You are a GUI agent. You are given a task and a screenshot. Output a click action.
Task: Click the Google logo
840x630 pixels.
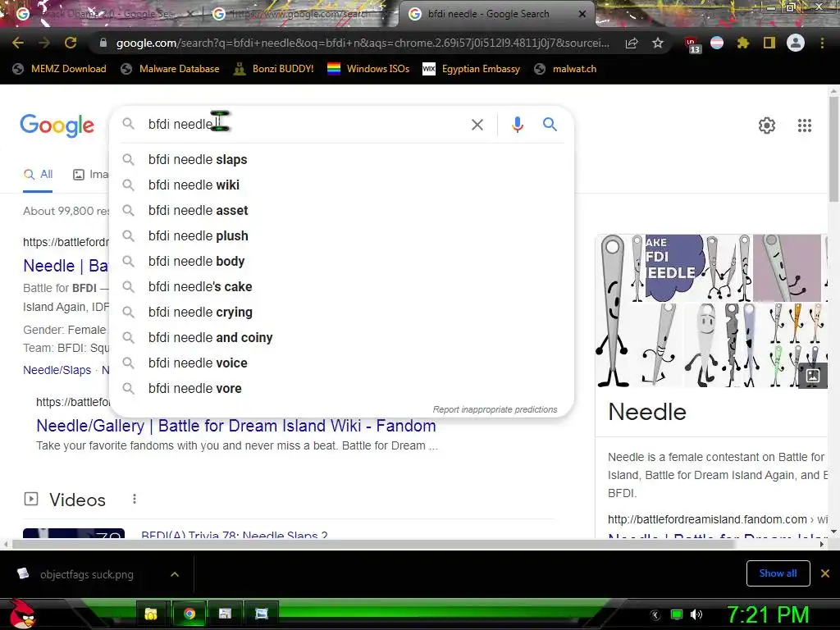57,126
